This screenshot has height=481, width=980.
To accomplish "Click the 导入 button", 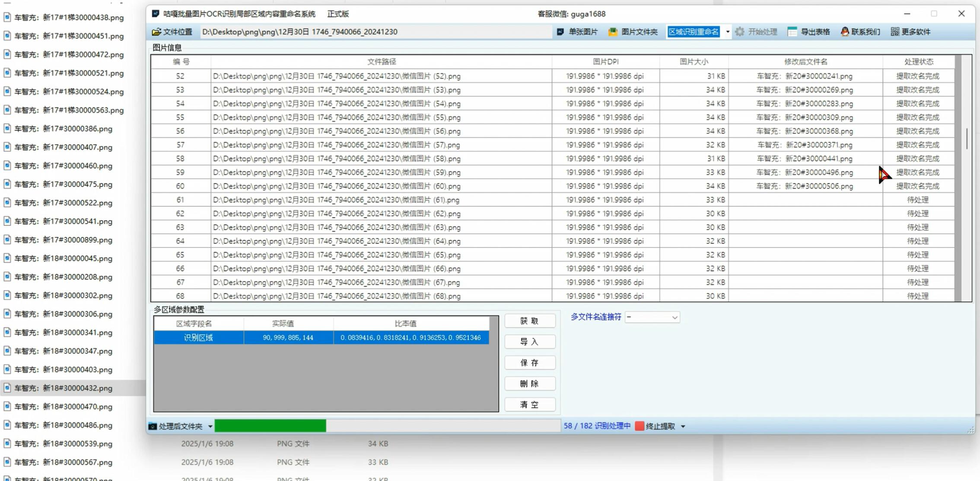I will coord(530,342).
